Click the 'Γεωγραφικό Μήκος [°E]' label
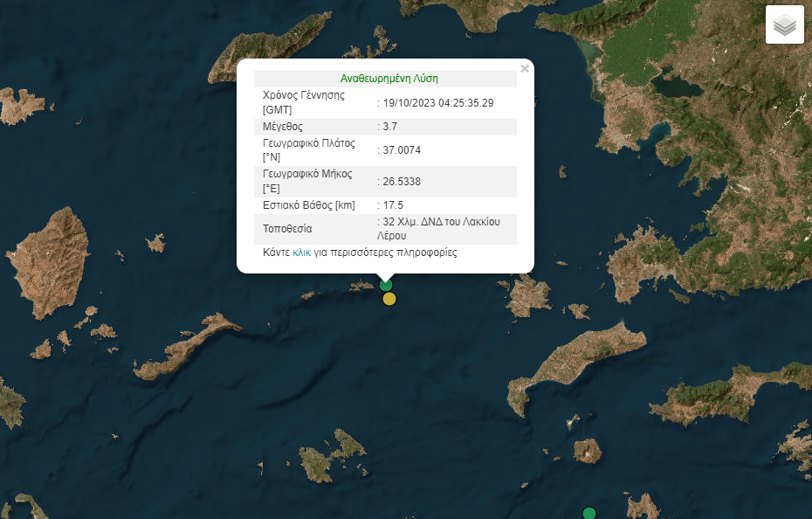The image size is (812, 519). point(306,181)
